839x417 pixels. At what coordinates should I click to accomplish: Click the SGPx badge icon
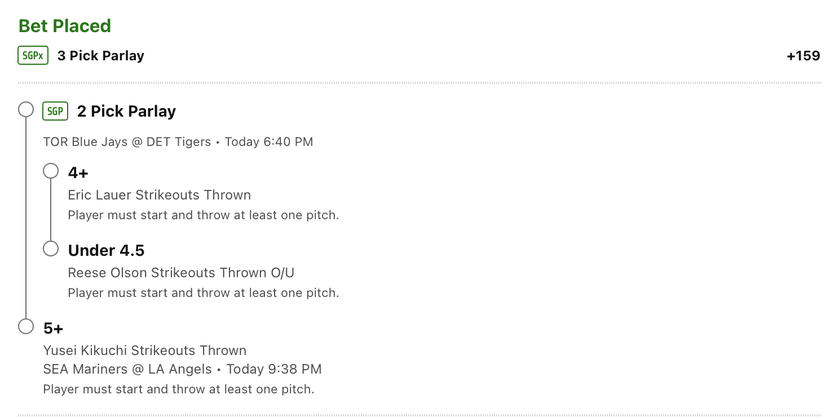(x=33, y=56)
